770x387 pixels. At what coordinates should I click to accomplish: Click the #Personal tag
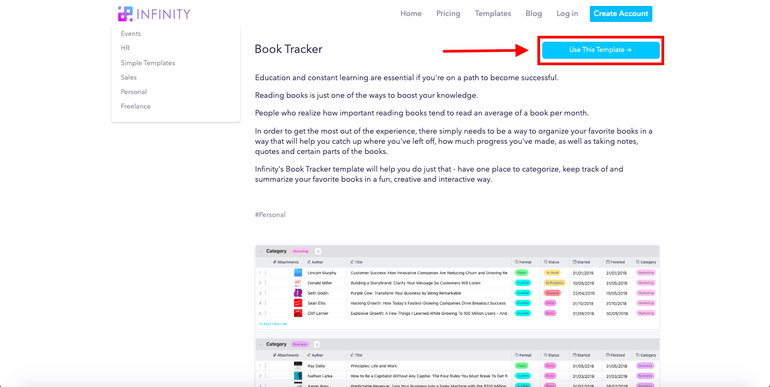[x=270, y=215]
